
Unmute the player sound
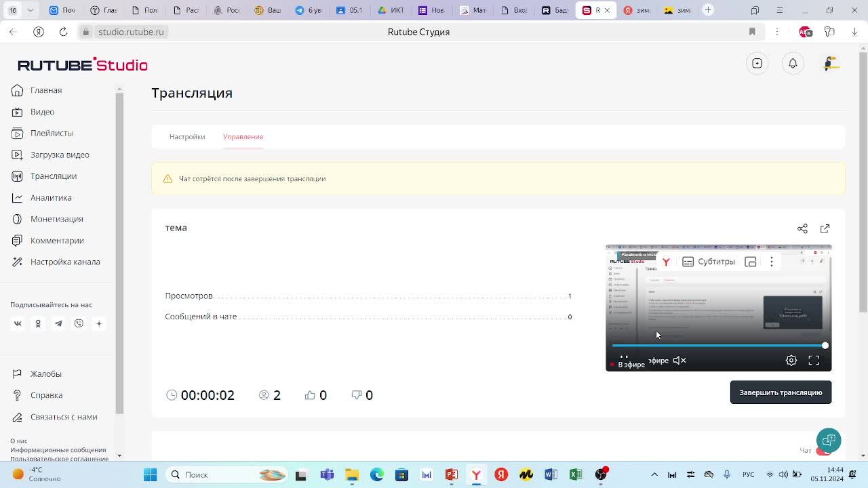click(x=679, y=361)
